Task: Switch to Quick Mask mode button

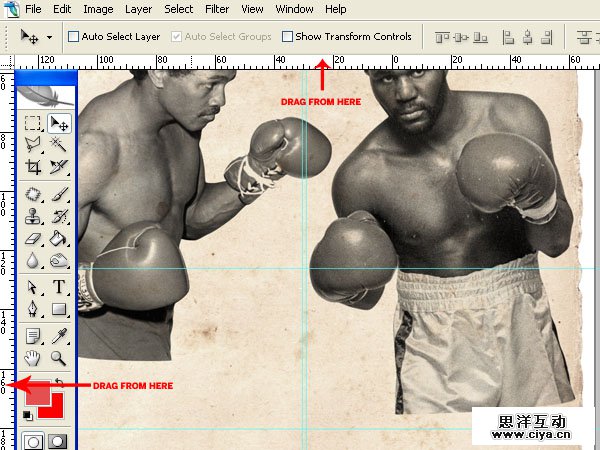Action: [x=58, y=441]
